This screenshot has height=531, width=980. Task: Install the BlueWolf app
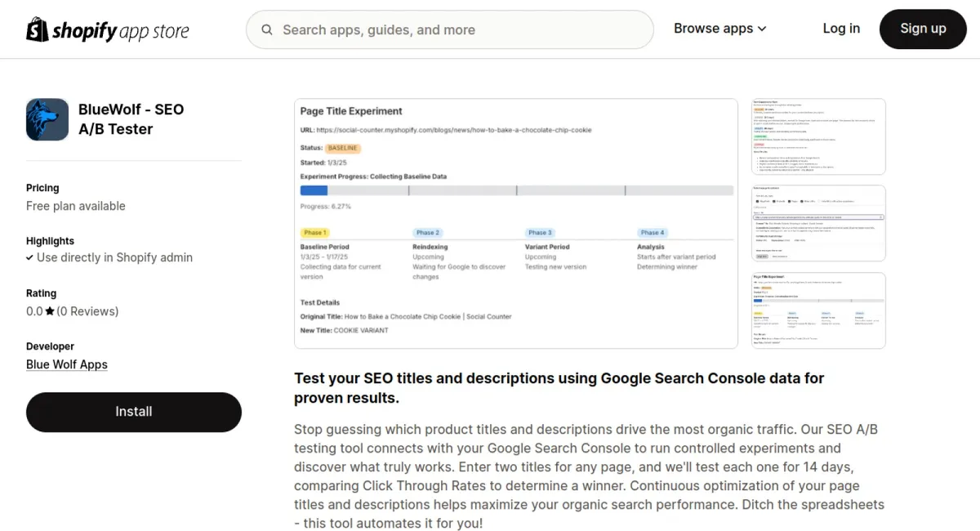134,412
